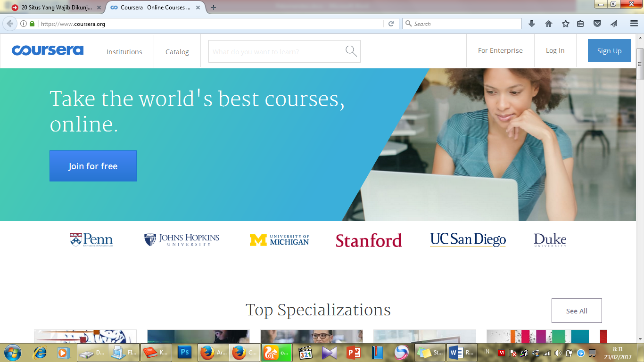The image size is (644, 362).
Task: Click the green padlock security icon
Action: click(x=32, y=24)
